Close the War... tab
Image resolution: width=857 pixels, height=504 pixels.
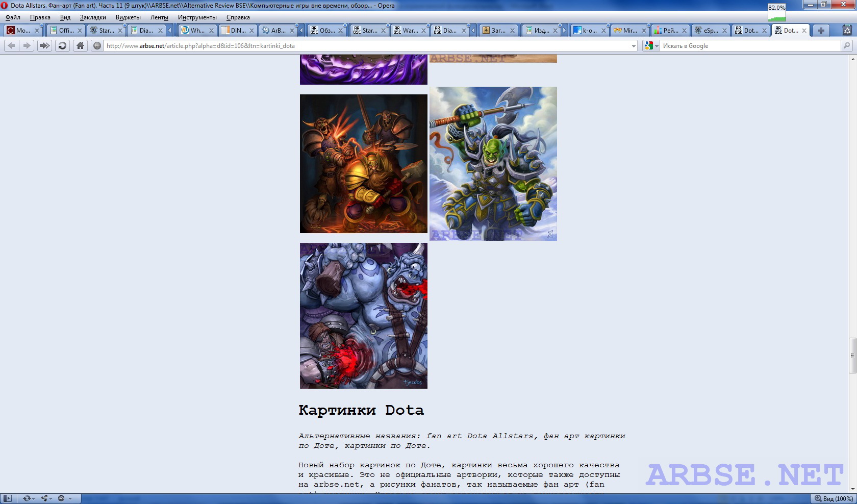click(x=423, y=31)
